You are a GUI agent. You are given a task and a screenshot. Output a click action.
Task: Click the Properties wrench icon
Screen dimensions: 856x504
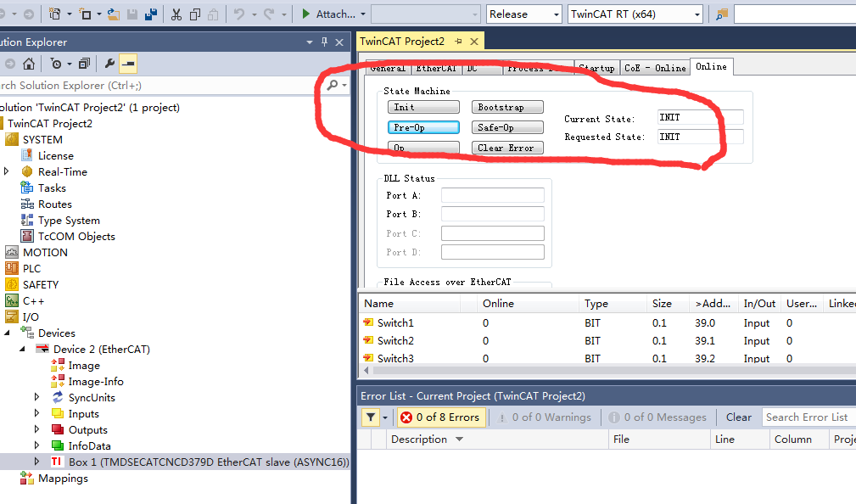pyautogui.click(x=109, y=64)
